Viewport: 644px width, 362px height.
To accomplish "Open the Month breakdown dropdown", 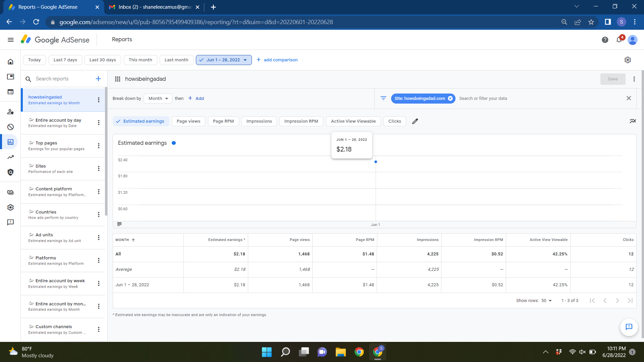I will pos(158,99).
